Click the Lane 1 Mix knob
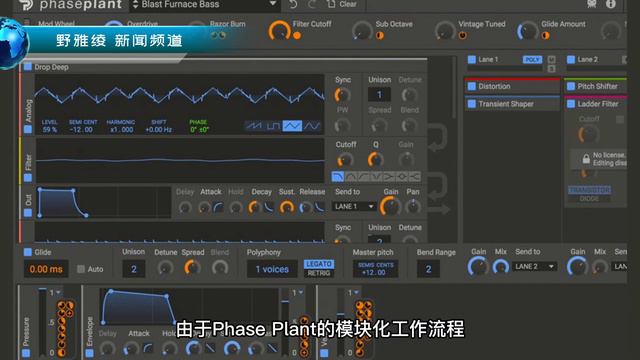Image resolution: width=640 pixels, height=360 pixels. tap(500, 267)
